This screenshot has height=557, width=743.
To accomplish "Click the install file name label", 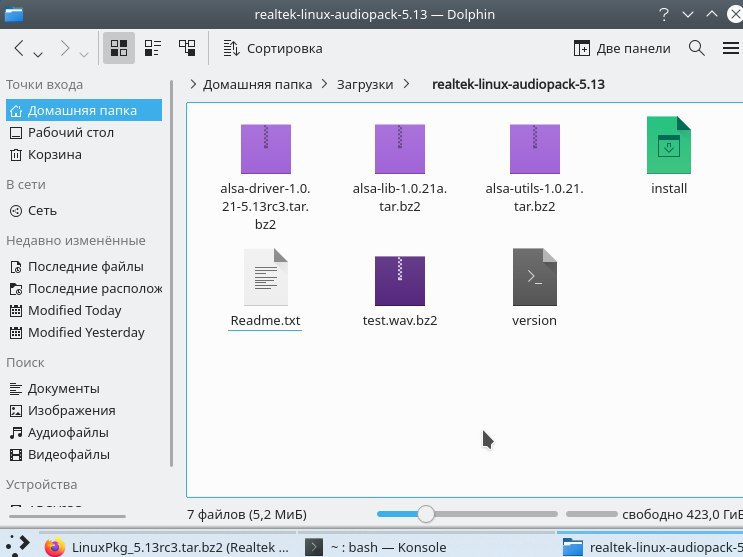I will click(669, 188).
